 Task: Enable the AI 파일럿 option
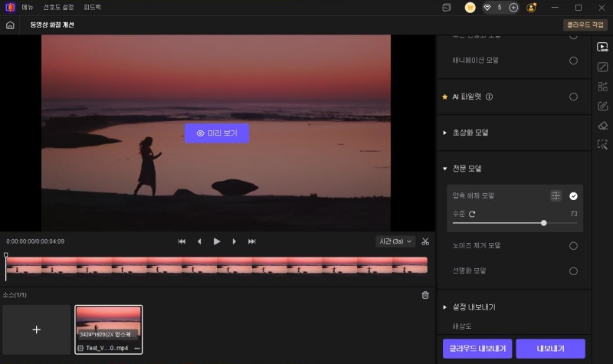pyautogui.click(x=573, y=97)
